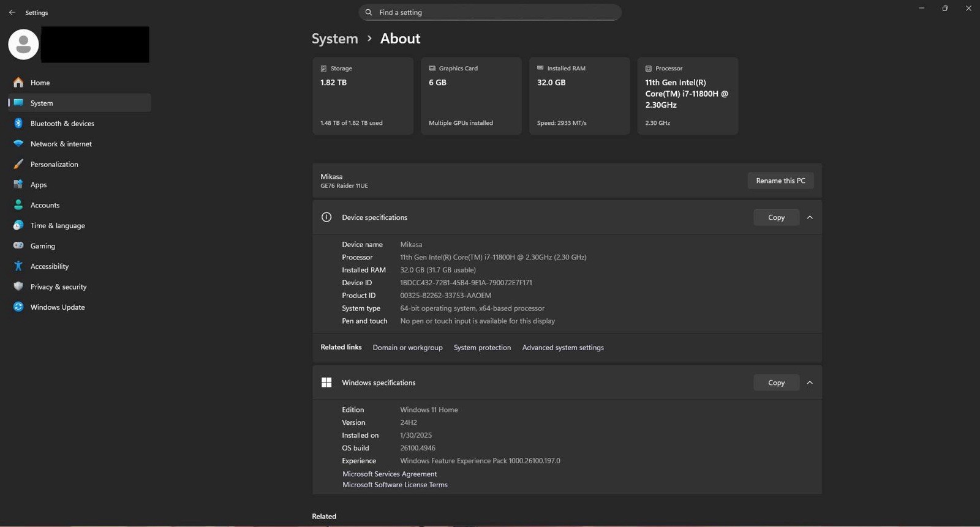This screenshot has width=980, height=527.
Task: Restore down the Settings window
Action: tap(945, 8)
